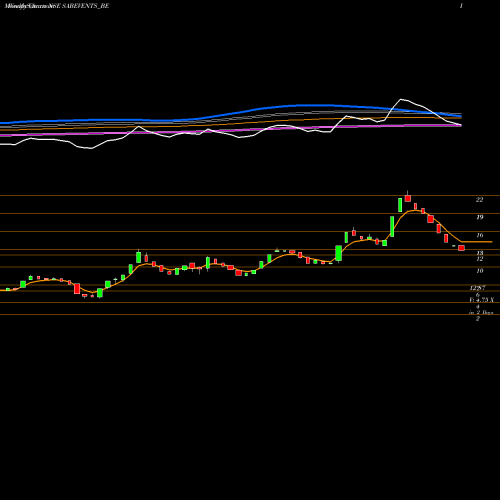
Task: Click the last red candle on right
Action: click(461, 248)
